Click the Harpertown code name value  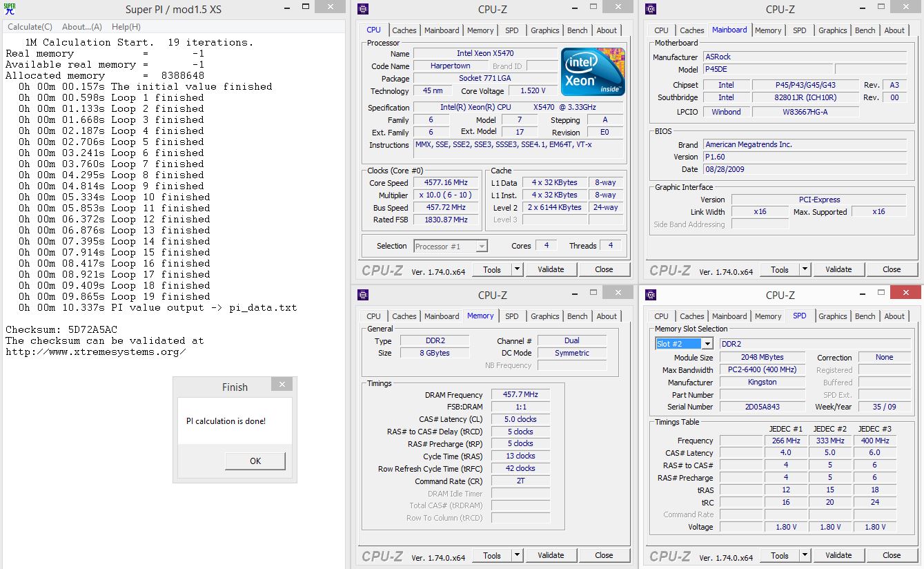point(450,66)
